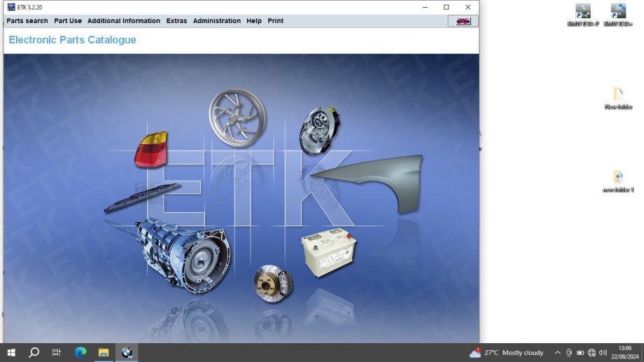Screen dimensions: 644x362
Task: Click the BMW ETK taskbar button
Action: [x=127, y=353]
